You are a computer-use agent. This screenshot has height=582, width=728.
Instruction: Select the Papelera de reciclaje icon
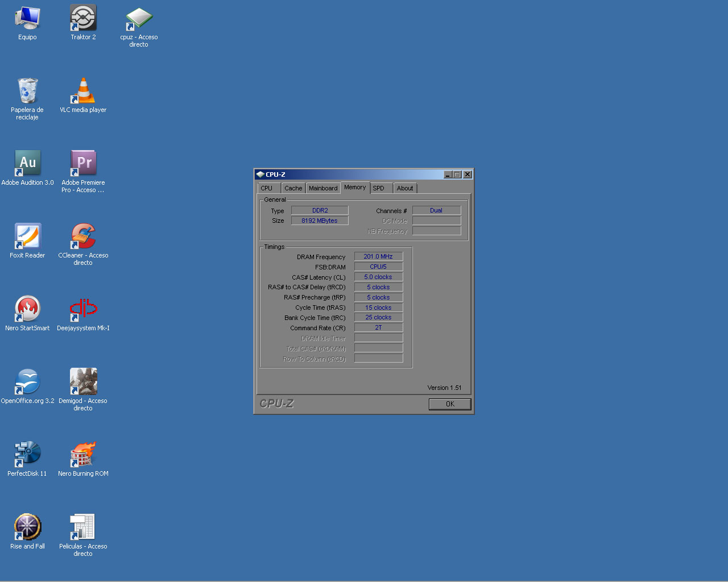(x=27, y=92)
